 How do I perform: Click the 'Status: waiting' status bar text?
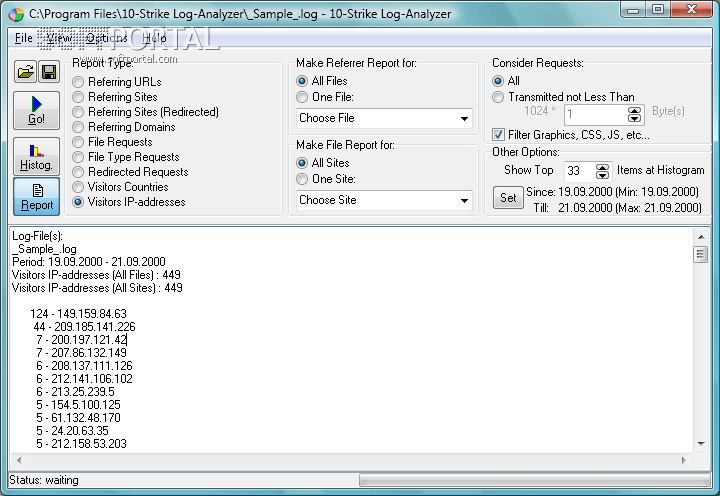pyautogui.click(x=44, y=480)
